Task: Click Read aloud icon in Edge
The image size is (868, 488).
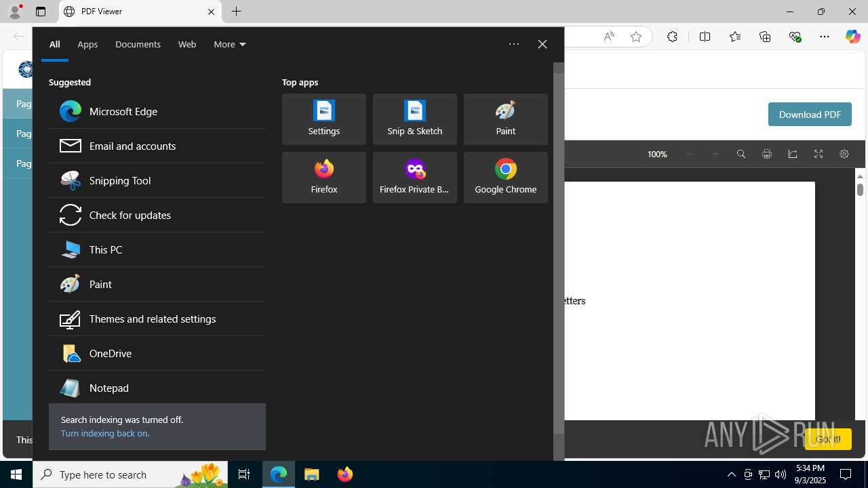Action: [609, 37]
